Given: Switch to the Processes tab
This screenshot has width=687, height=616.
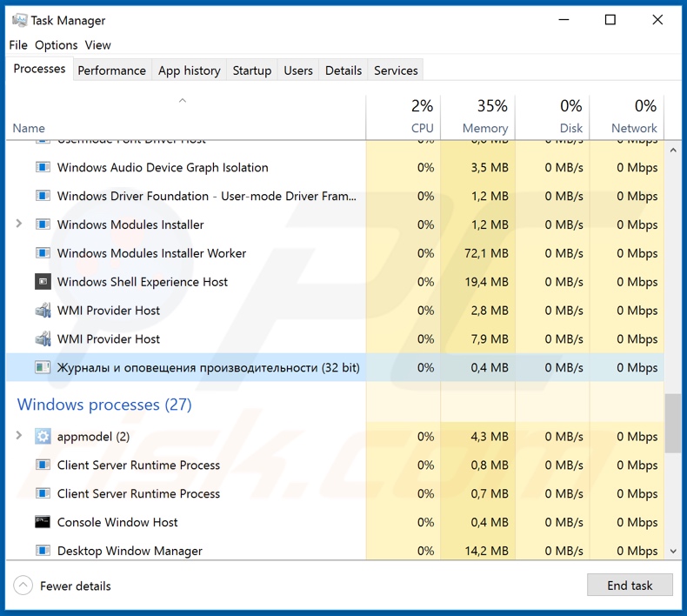Looking at the screenshot, I should tap(39, 69).
